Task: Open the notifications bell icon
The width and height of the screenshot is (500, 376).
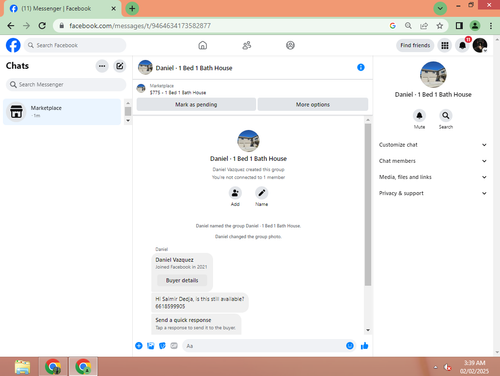Action: 462,45
